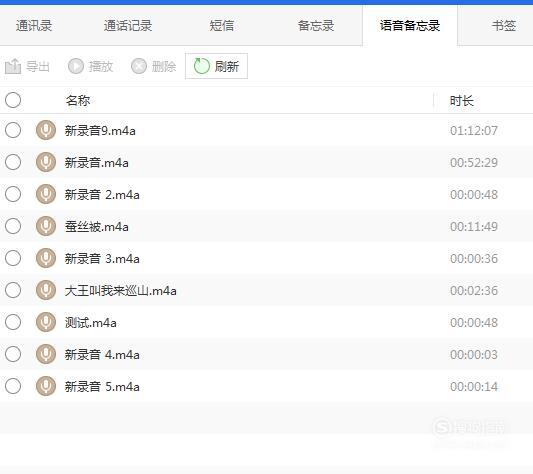
Task: Click the file name 新录音 4.m4a
Action: (x=102, y=354)
